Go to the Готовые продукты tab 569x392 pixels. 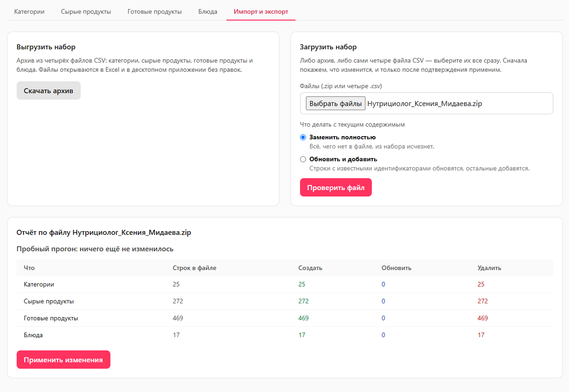click(155, 12)
